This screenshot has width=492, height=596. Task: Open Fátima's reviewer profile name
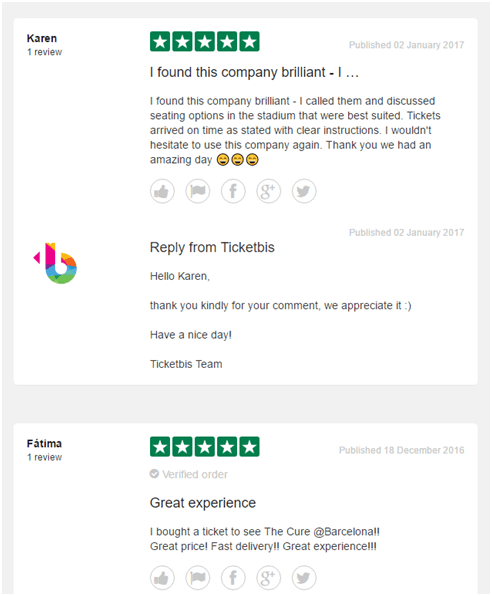tap(44, 444)
